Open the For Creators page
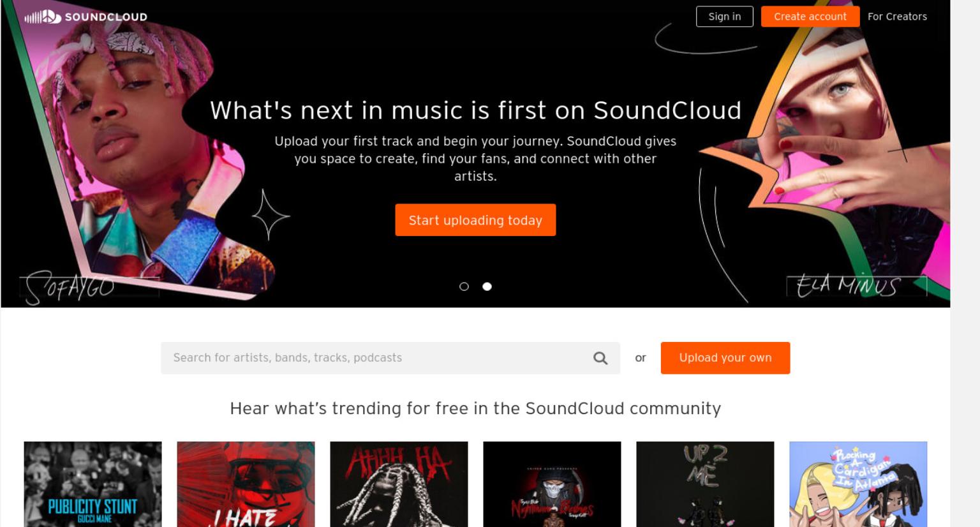 [897, 17]
